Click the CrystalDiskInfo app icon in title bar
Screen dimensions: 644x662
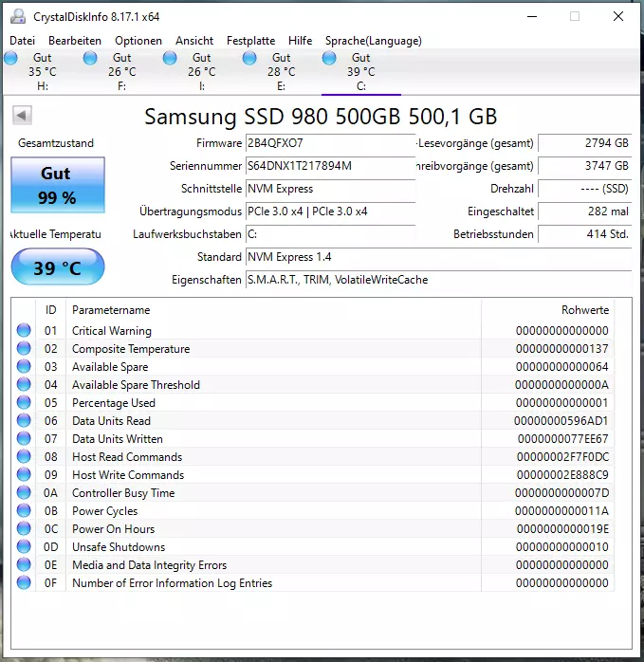(18, 16)
